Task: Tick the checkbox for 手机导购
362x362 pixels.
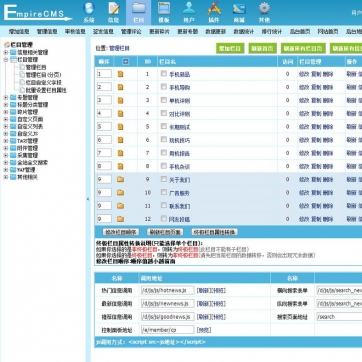Action: pos(164,87)
